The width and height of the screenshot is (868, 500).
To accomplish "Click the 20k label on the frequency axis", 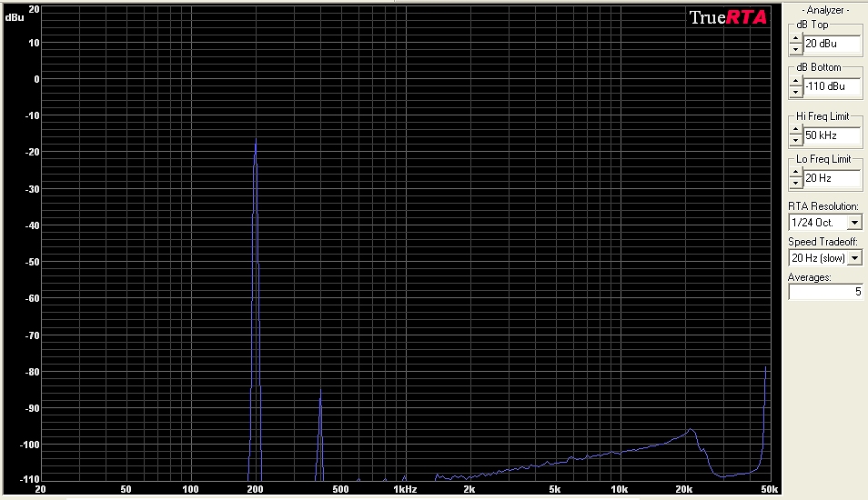I will click(683, 489).
